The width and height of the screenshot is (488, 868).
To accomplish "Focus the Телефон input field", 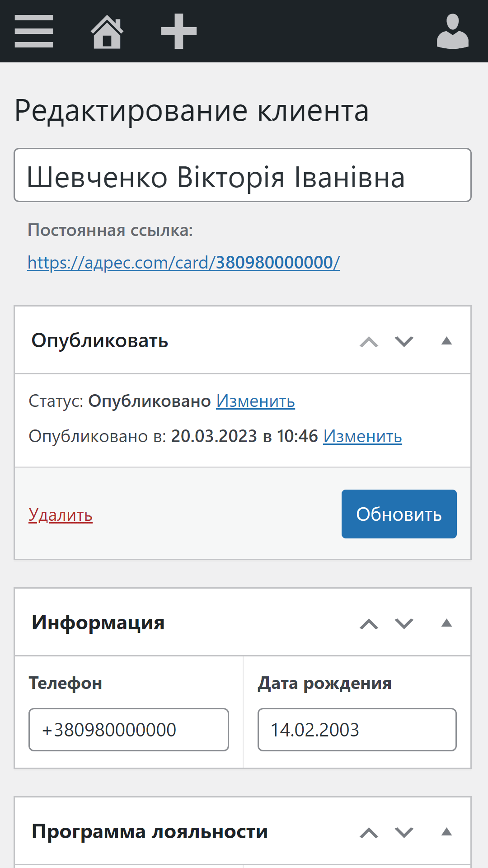I will click(x=129, y=730).
